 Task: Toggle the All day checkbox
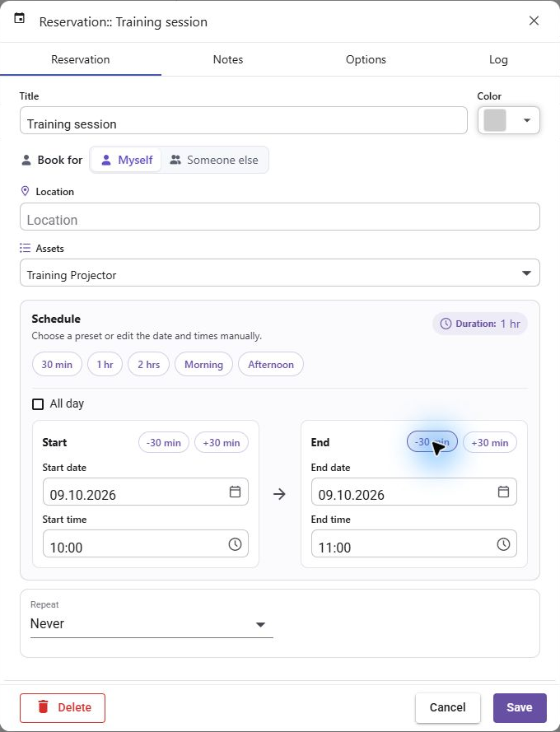pyautogui.click(x=38, y=403)
